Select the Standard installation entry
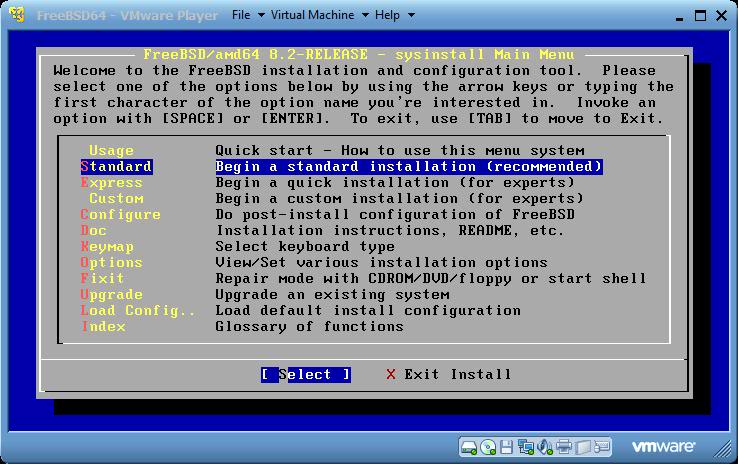738x464 pixels. tap(116, 167)
